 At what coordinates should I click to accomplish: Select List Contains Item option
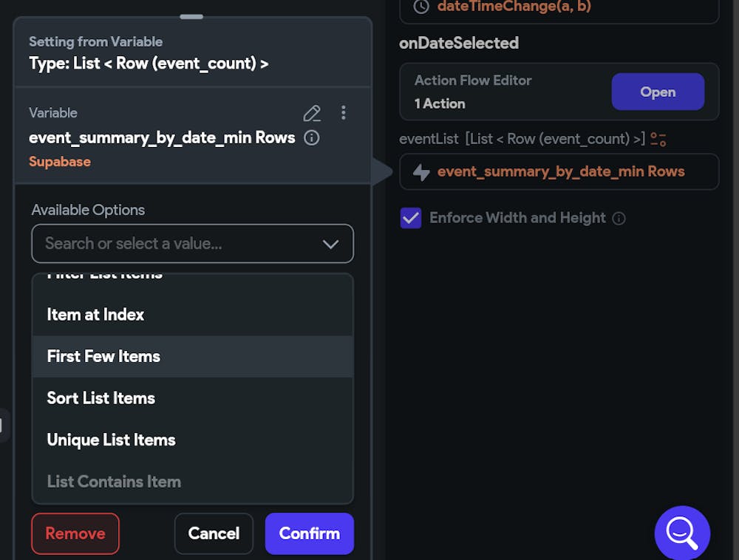tap(114, 482)
